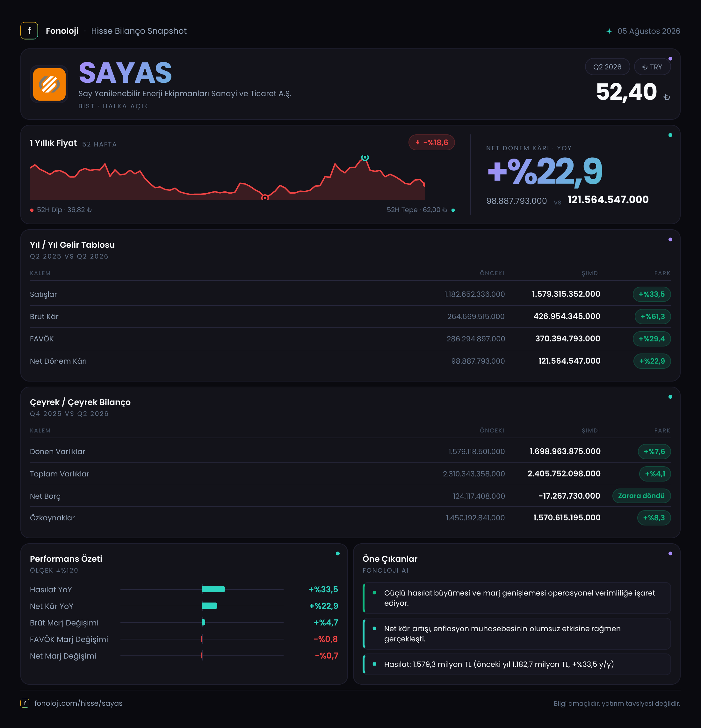Click the 52-week low marker on chart

[265, 198]
